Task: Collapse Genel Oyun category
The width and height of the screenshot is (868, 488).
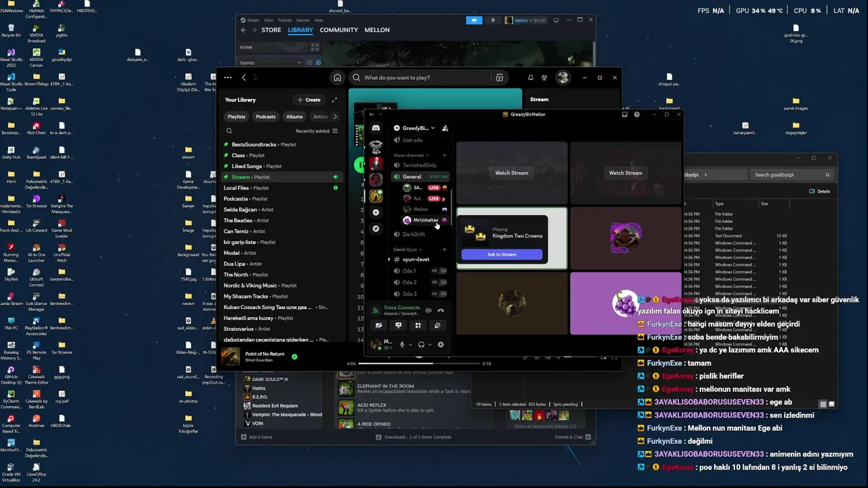Action: click(x=408, y=249)
